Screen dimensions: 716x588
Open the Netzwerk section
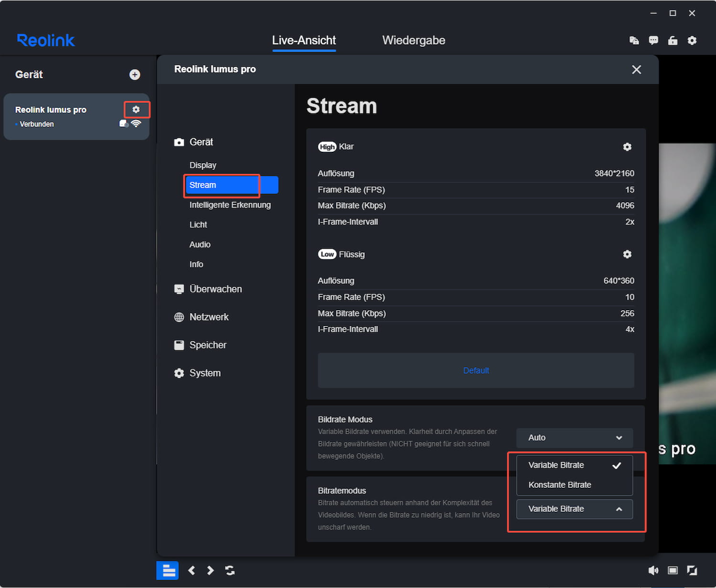pyautogui.click(x=201, y=317)
